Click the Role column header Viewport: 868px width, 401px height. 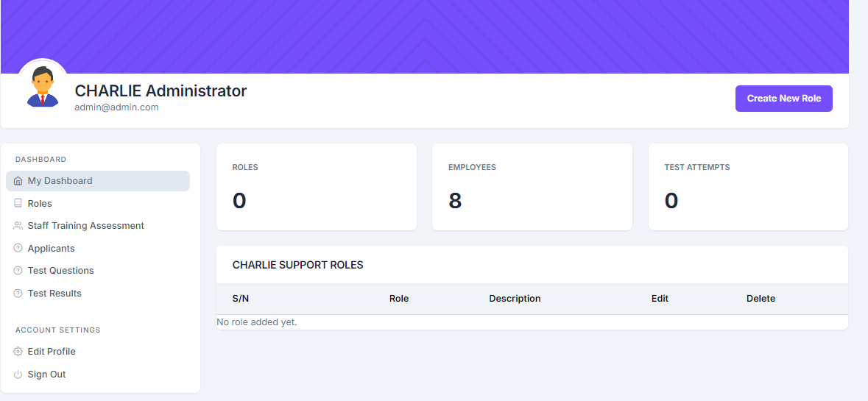[x=399, y=299]
